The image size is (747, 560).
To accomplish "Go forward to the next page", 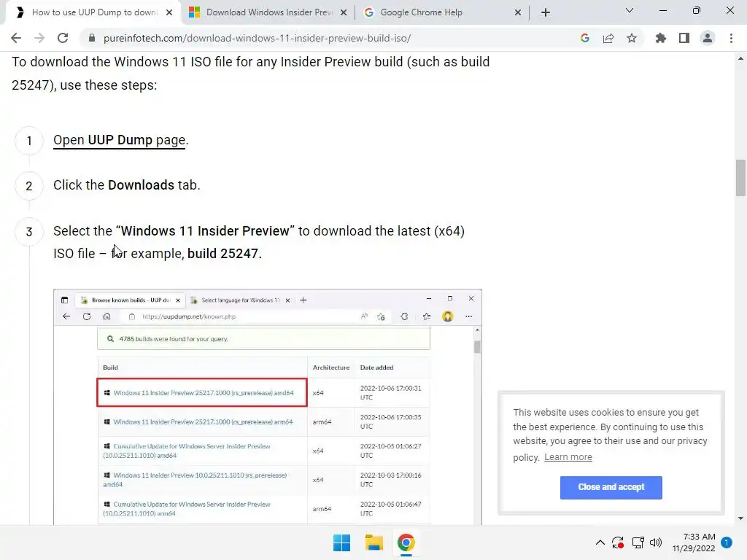I will click(39, 38).
